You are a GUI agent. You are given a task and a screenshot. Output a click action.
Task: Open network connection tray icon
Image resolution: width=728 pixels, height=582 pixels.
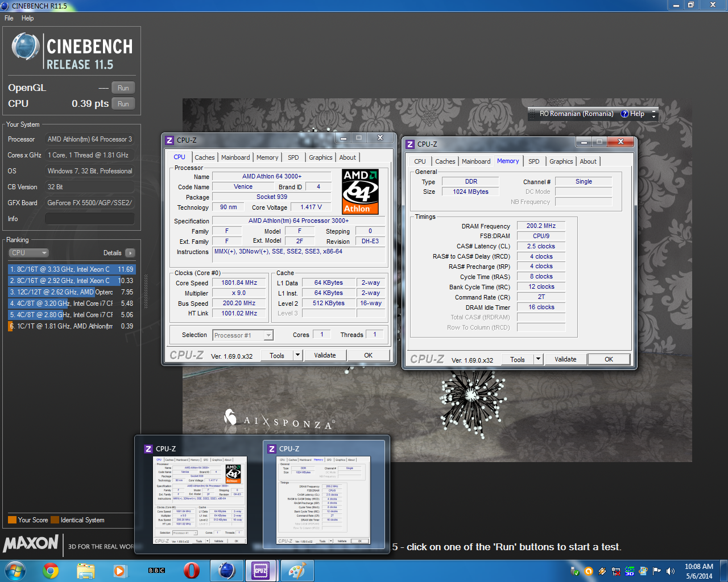click(616, 571)
